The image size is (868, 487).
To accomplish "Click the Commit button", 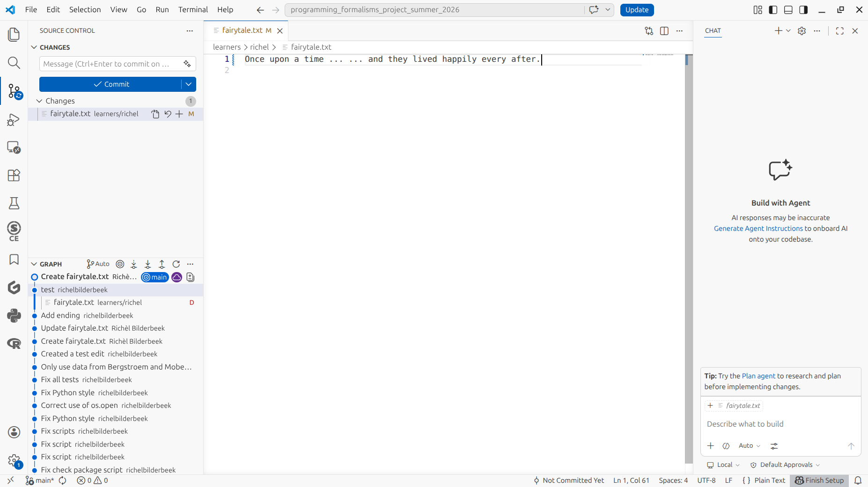I will (x=110, y=84).
